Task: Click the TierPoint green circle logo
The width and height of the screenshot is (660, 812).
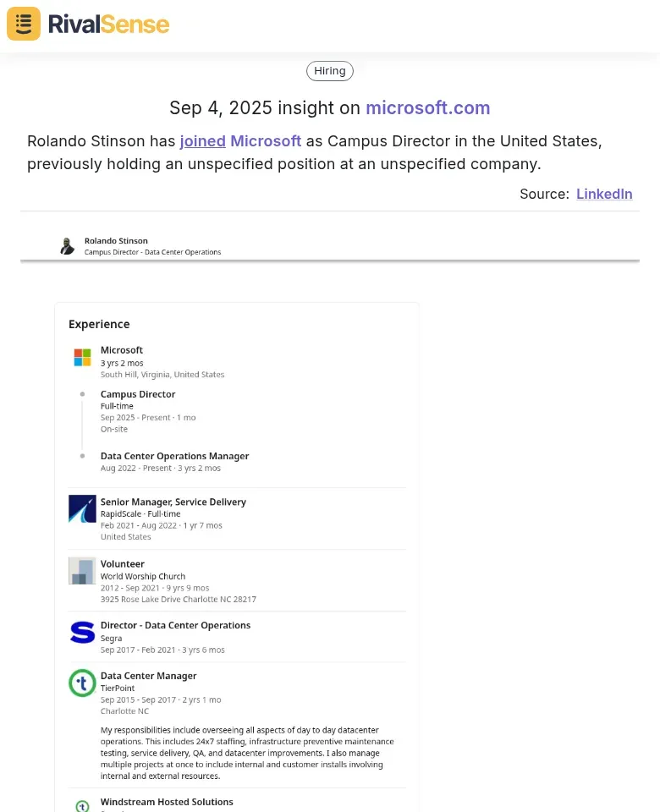Action: (82, 683)
